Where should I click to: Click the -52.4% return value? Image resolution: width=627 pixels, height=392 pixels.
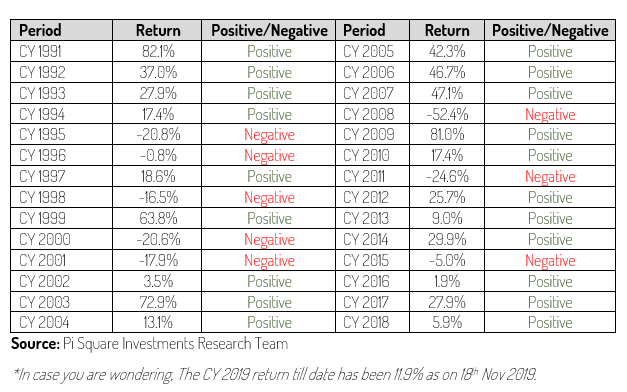click(447, 114)
